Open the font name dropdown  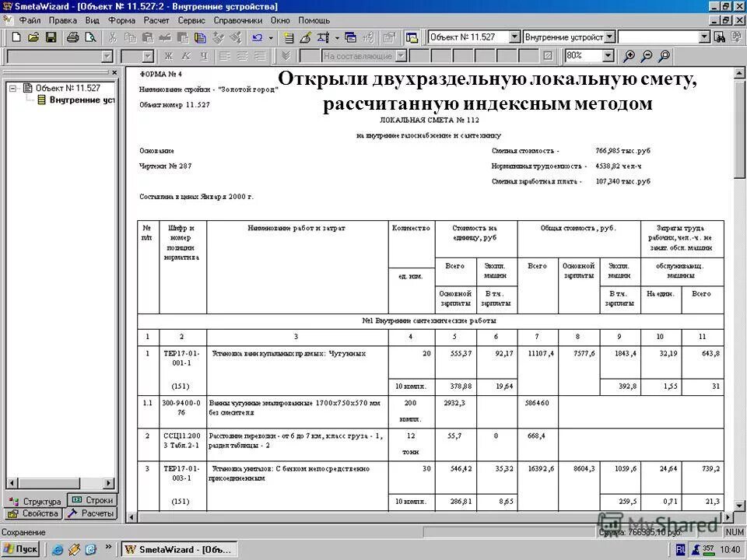point(107,56)
